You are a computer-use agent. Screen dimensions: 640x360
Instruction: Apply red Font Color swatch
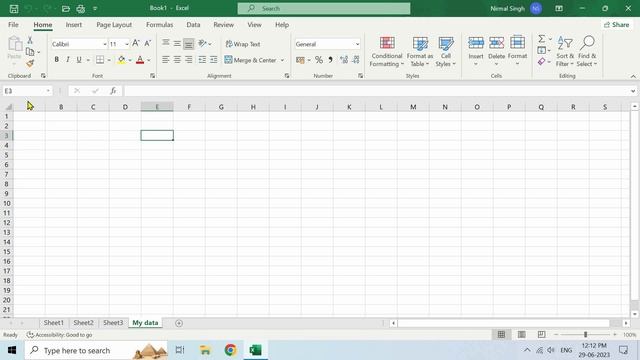click(x=140, y=60)
